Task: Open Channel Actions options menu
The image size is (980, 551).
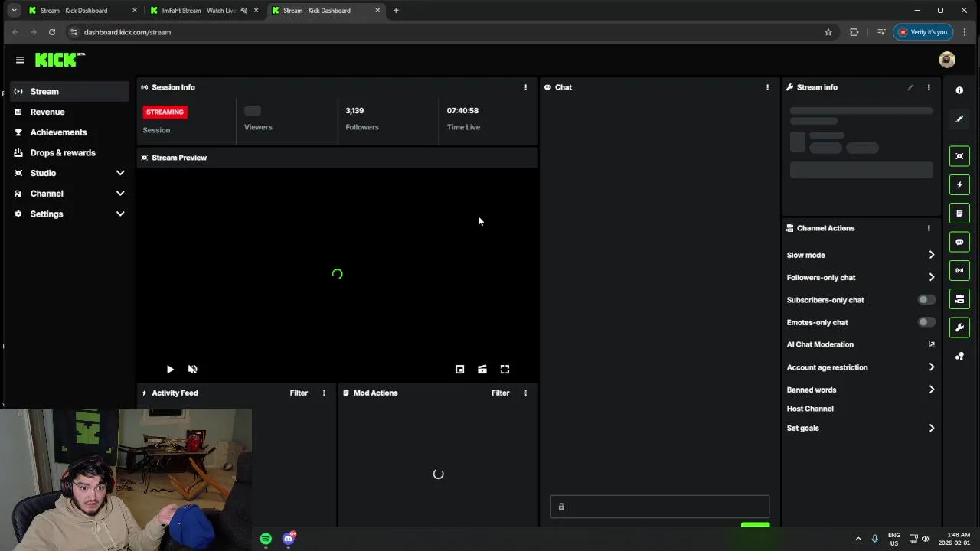Action: coord(929,228)
